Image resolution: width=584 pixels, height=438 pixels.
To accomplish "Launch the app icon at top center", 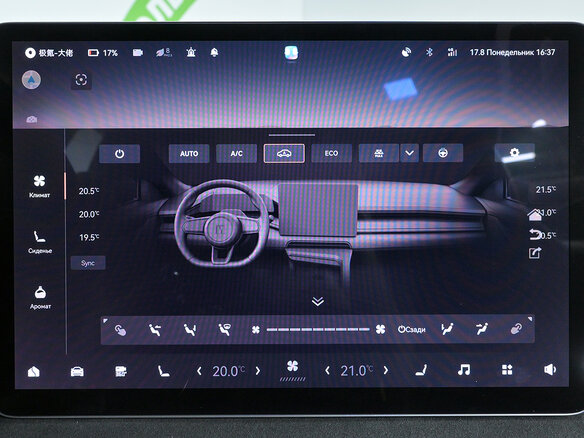I will (291, 53).
